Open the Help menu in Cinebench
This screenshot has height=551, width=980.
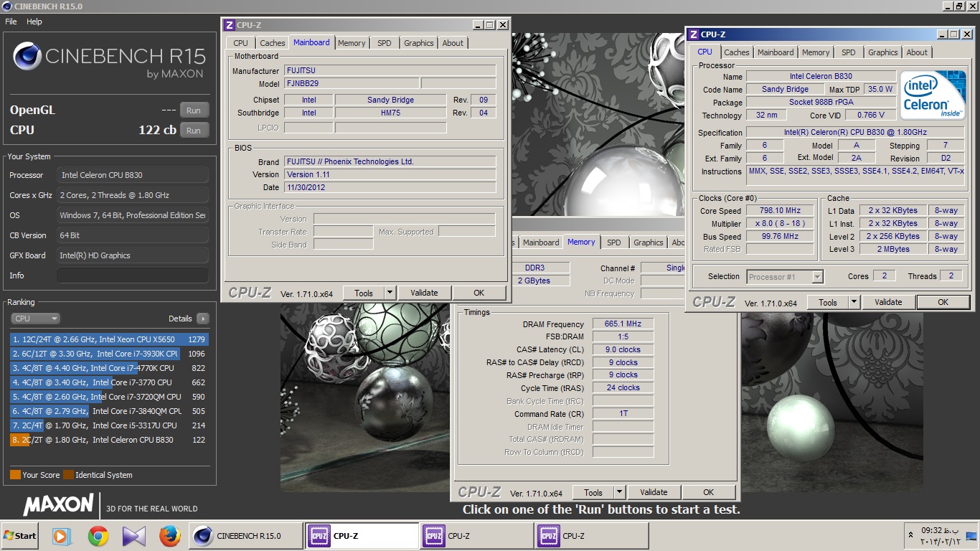tap(34, 22)
